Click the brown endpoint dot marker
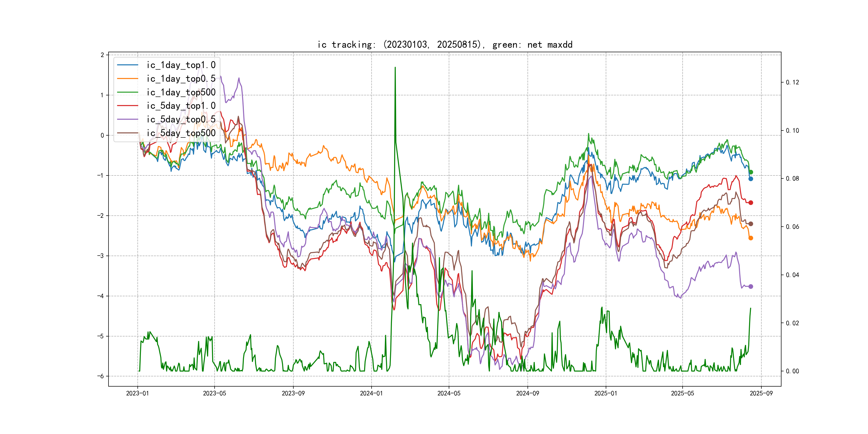 point(751,224)
